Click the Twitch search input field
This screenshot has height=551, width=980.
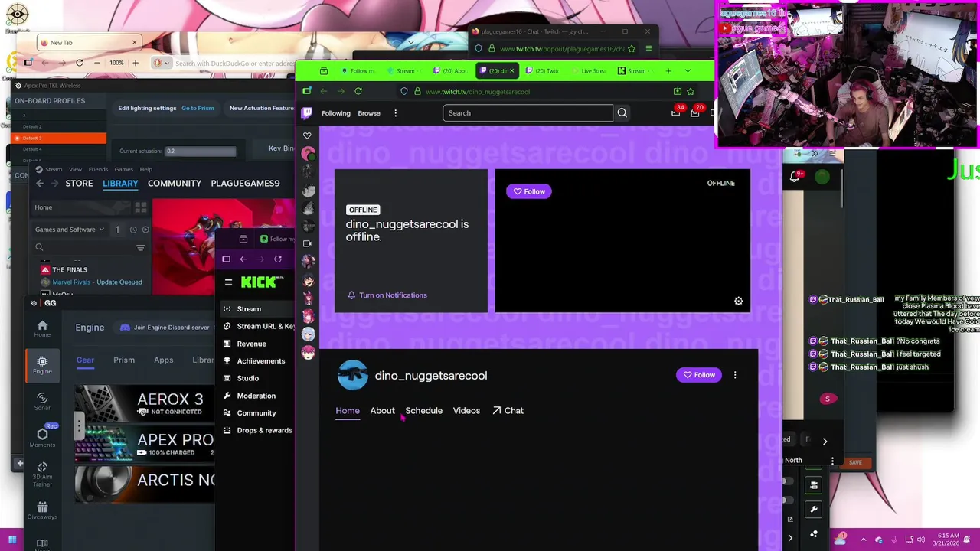pyautogui.click(x=528, y=113)
